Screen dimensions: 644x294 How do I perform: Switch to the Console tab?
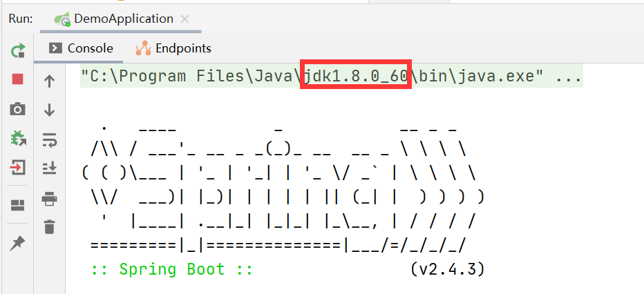click(x=82, y=48)
